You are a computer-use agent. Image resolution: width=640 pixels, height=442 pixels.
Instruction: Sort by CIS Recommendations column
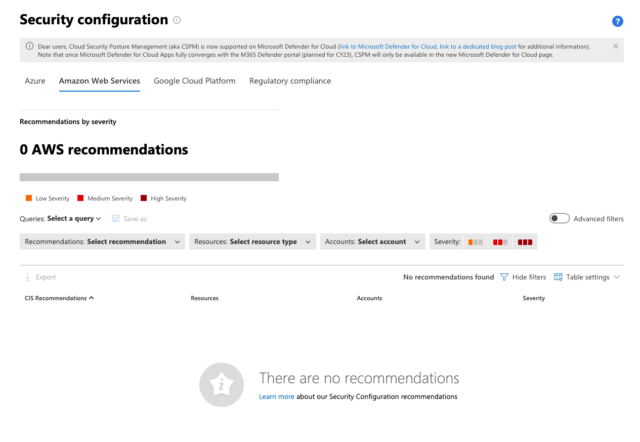tap(59, 298)
